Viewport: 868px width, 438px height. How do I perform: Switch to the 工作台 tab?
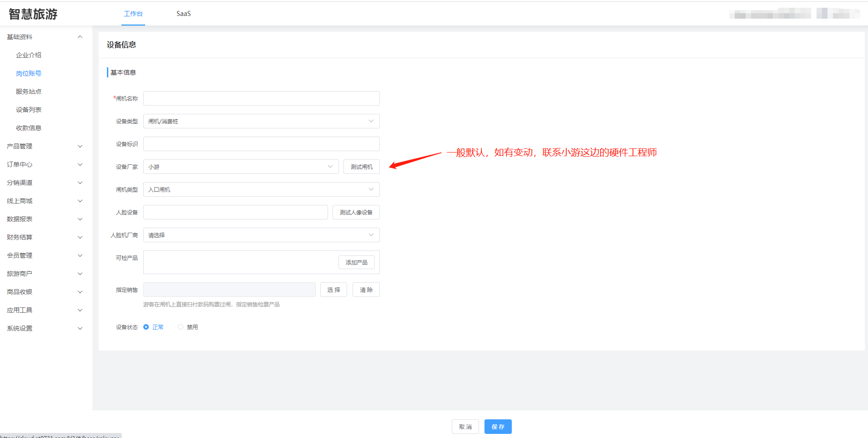tap(133, 14)
